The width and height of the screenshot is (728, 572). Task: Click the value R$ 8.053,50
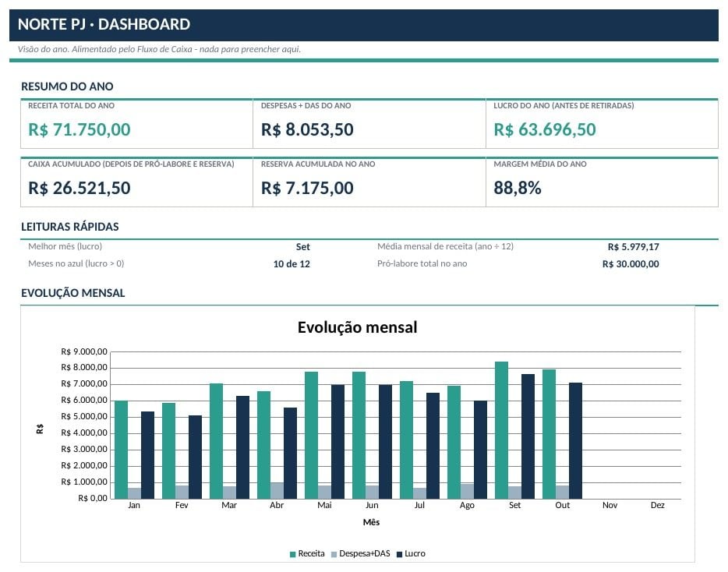[x=307, y=129]
